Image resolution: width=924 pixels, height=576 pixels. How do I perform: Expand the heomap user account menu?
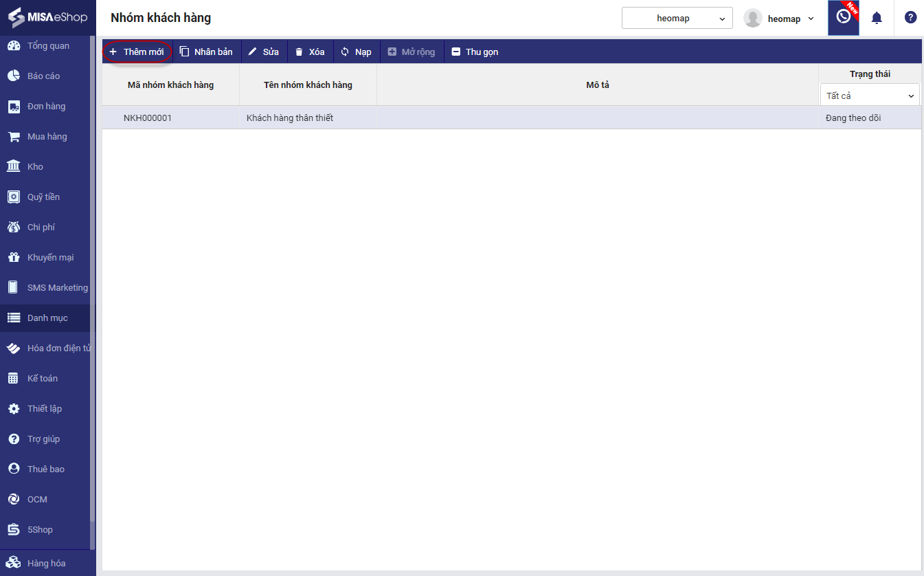pyautogui.click(x=811, y=19)
